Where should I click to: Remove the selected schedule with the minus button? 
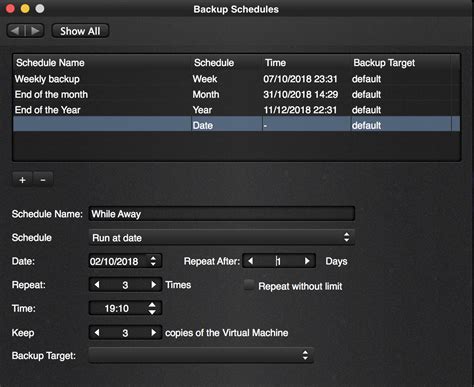point(43,180)
